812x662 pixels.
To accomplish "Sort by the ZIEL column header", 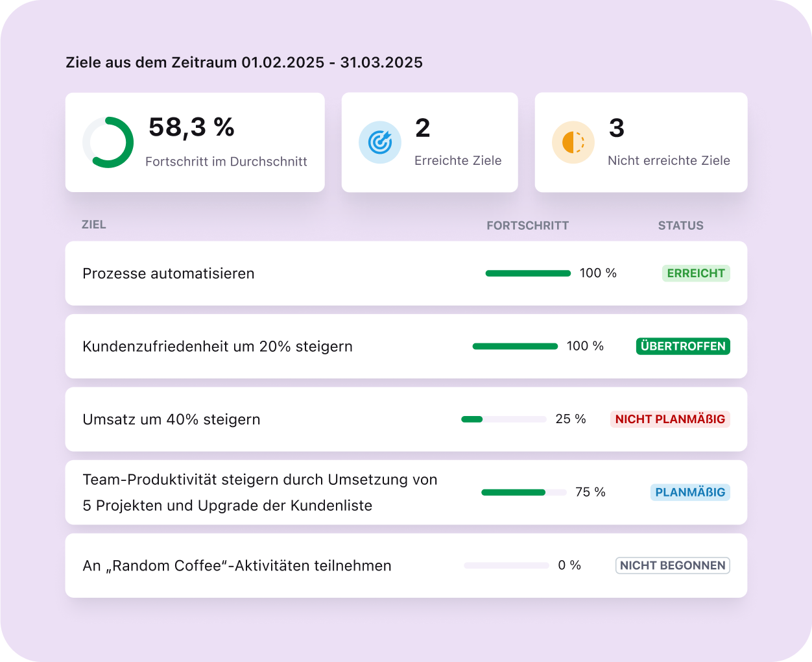I will 94,225.
